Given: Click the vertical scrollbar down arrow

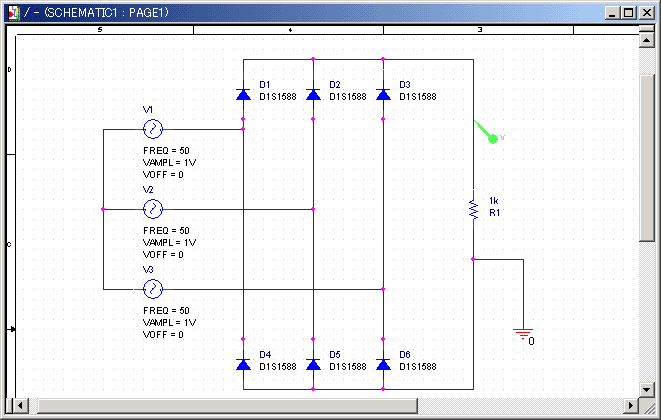Looking at the screenshot, I should coord(644,389).
